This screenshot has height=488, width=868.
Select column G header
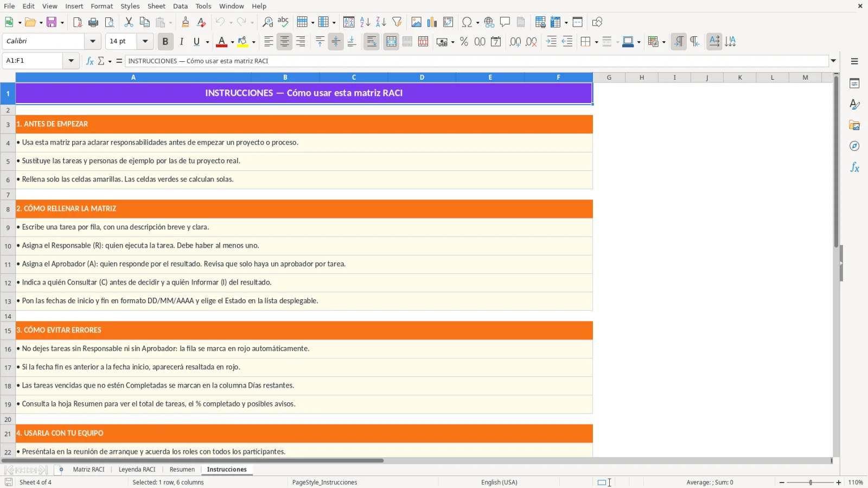[x=609, y=78]
